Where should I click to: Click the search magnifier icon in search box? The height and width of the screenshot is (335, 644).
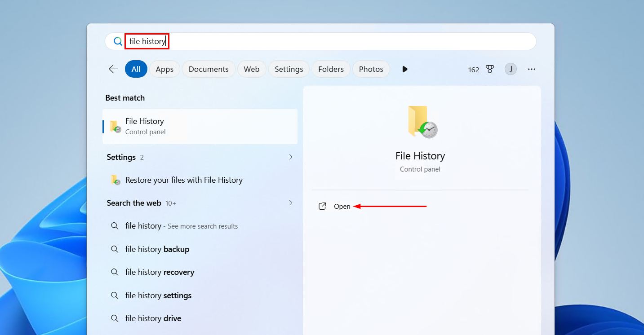(118, 41)
